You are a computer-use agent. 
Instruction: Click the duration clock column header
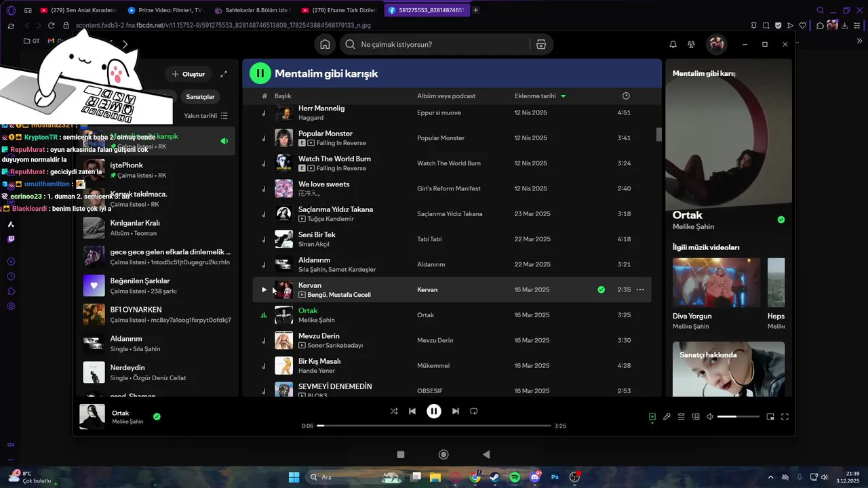pos(626,96)
